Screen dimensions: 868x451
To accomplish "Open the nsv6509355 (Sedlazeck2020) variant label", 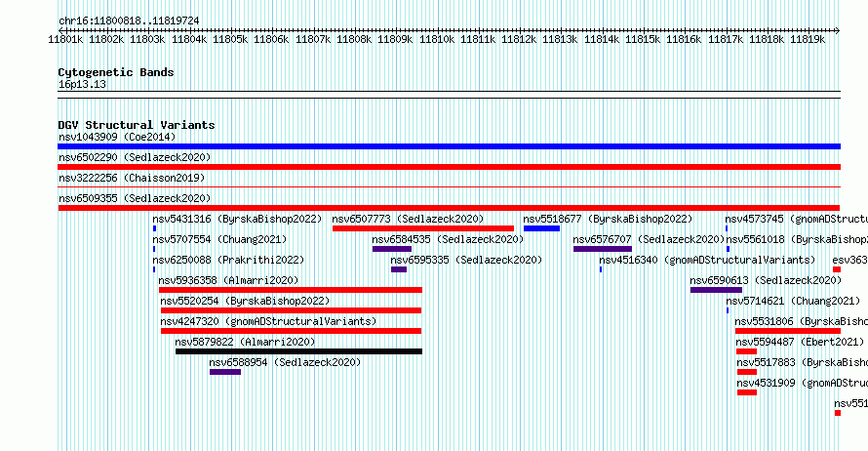I will coord(135,198).
